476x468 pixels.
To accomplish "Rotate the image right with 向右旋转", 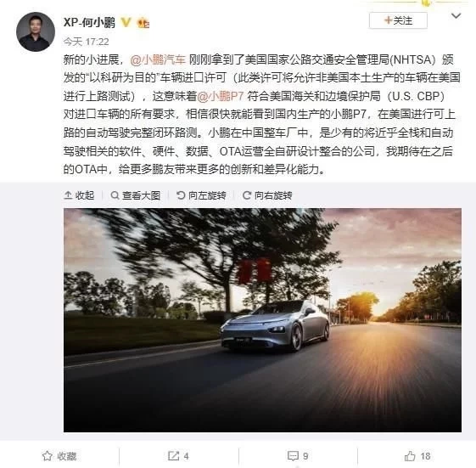I will 267,195.
